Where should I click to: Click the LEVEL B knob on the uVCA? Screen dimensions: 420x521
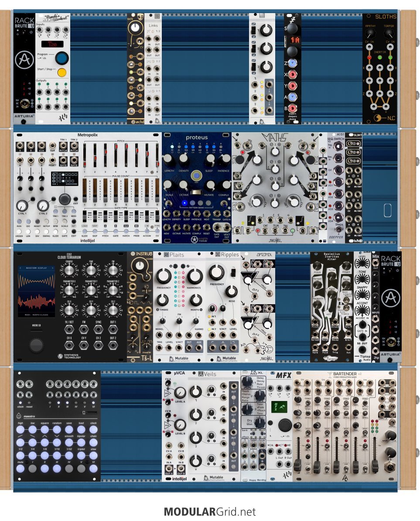(x=180, y=425)
